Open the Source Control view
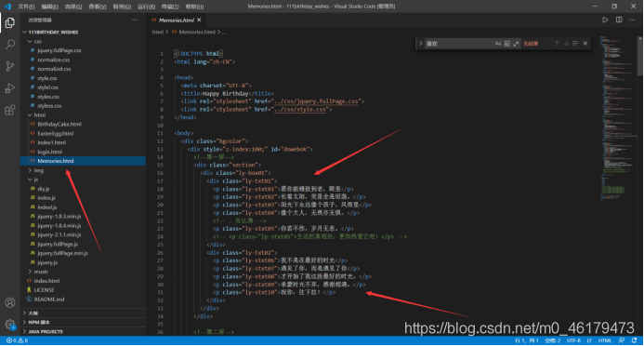This screenshot has width=644, height=346. click(x=10, y=66)
